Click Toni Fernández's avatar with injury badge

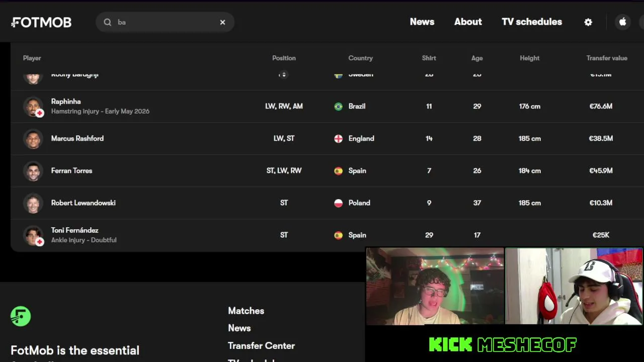coord(33,235)
